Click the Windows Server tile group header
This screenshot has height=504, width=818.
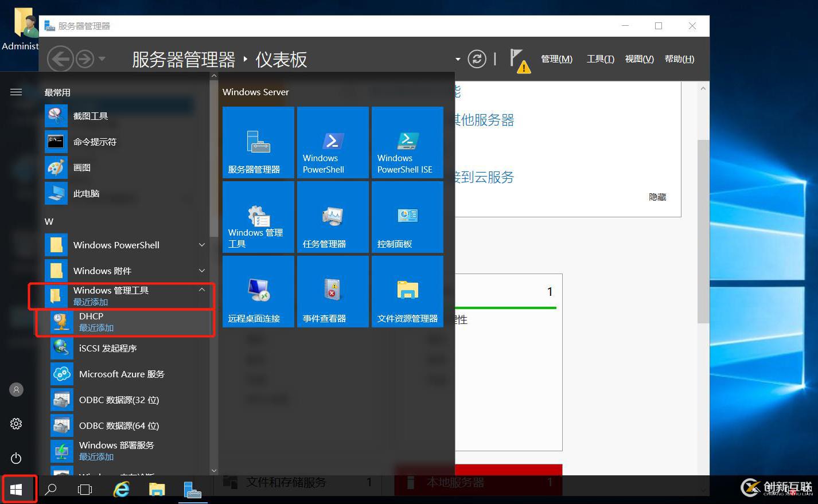coord(256,92)
